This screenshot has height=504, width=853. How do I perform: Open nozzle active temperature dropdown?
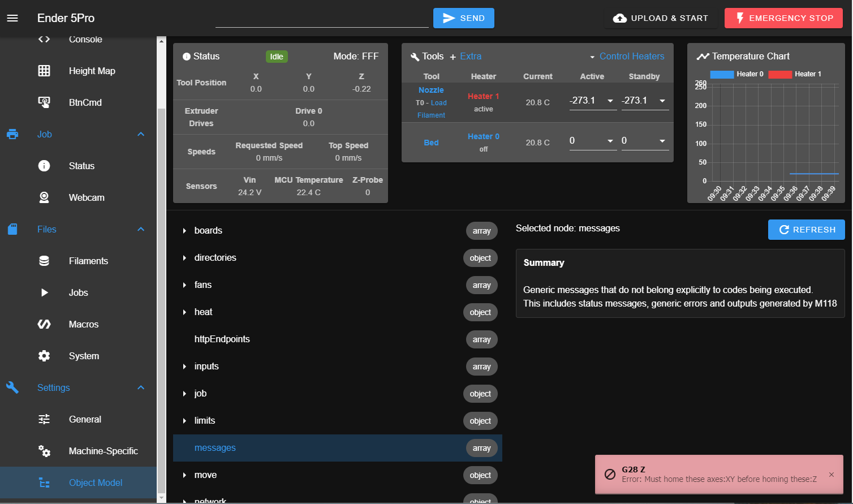pyautogui.click(x=610, y=101)
